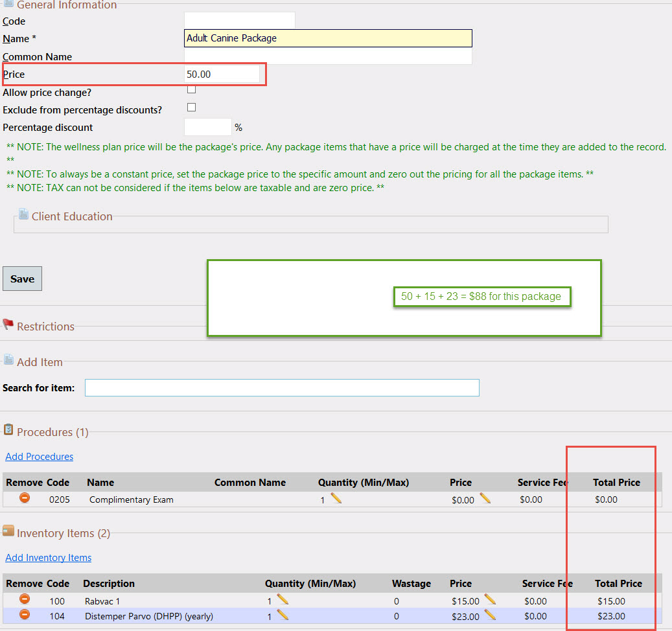The width and height of the screenshot is (672, 631).
Task: Click the Common Name input field
Action: click(x=329, y=56)
